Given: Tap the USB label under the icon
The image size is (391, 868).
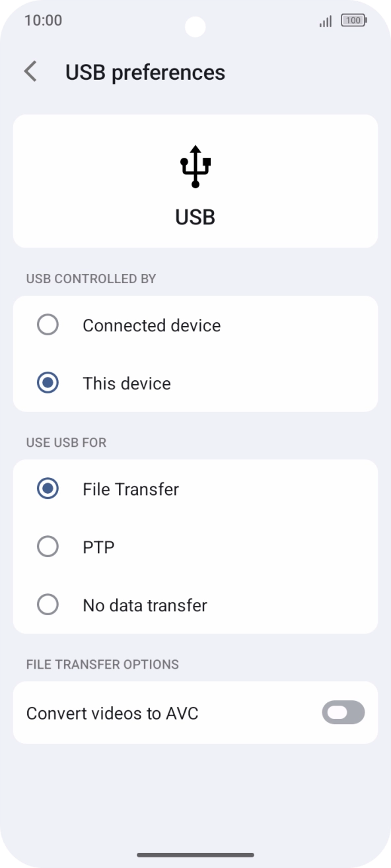Looking at the screenshot, I should pyautogui.click(x=195, y=217).
